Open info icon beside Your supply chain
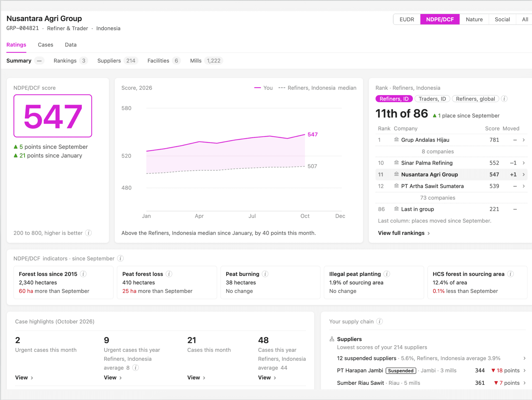532x400 pixels. (380, 321)
